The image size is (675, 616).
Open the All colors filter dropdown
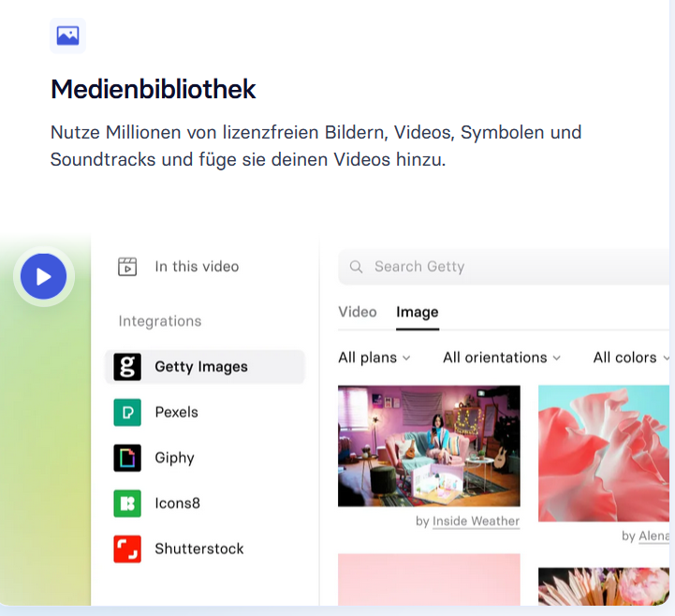[x=631, y=358]
